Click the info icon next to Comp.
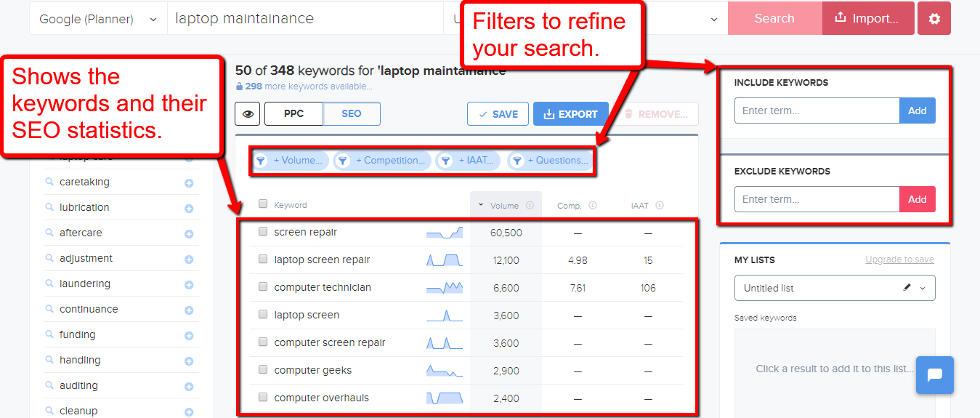Screen dimensions: 980x418 [593, 206]
